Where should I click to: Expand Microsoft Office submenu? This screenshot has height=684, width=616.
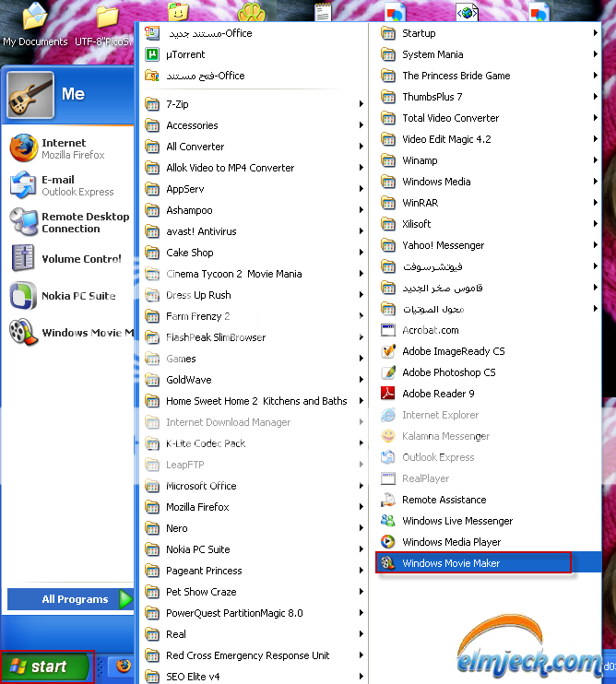[255, 486]
